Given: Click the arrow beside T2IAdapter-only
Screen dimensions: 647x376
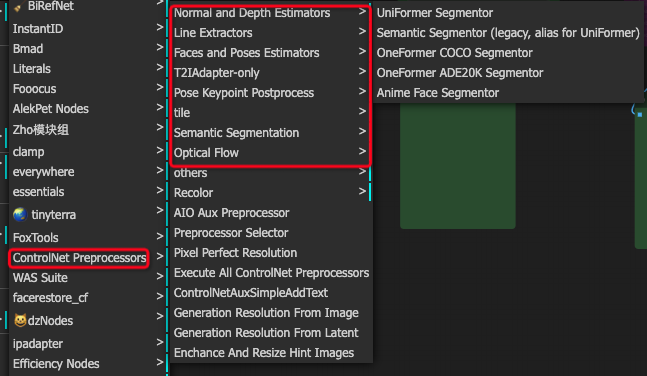Looking at the screenshot, I should 362,71.
